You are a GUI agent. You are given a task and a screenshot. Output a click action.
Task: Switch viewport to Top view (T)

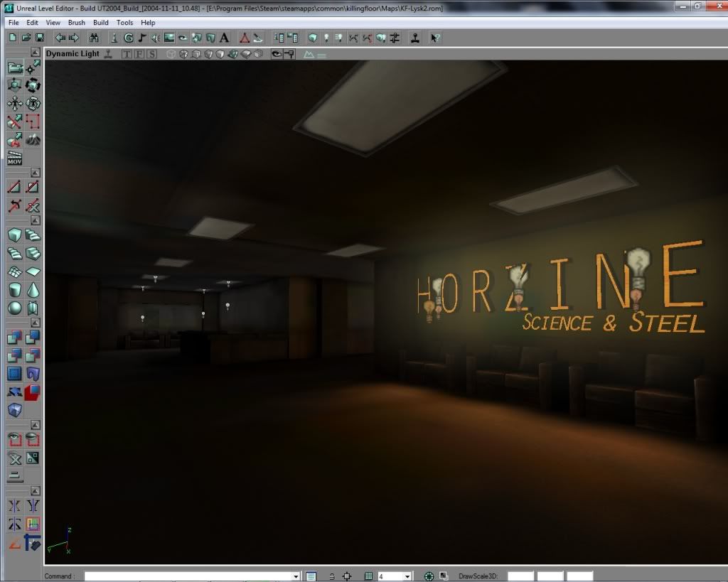pos(127,54)
